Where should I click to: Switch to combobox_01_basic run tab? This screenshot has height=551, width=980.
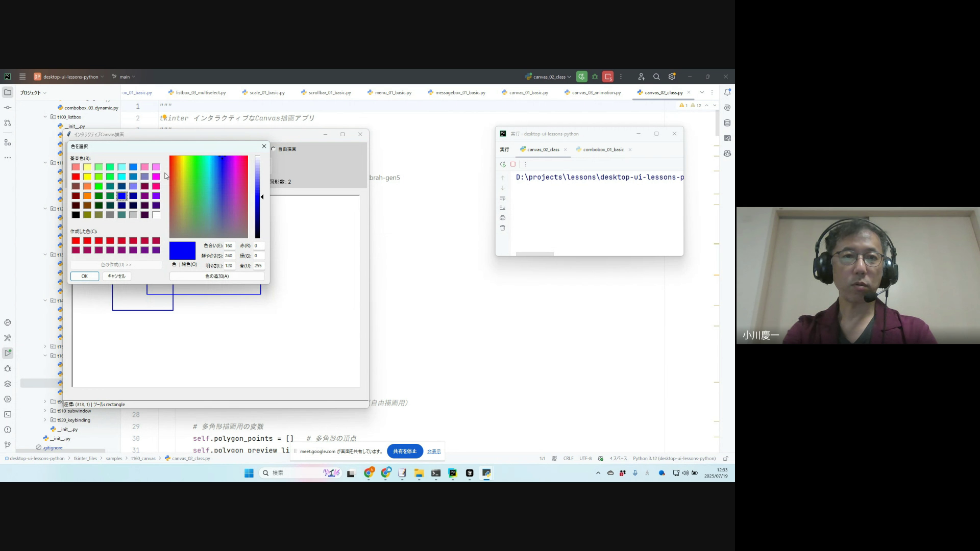click(x=603, y=149)
